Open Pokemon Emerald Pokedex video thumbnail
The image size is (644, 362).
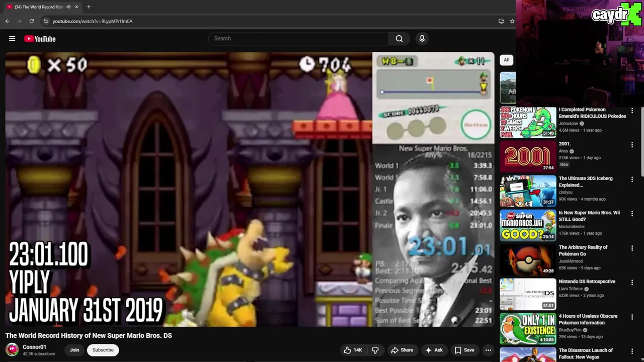528,122
